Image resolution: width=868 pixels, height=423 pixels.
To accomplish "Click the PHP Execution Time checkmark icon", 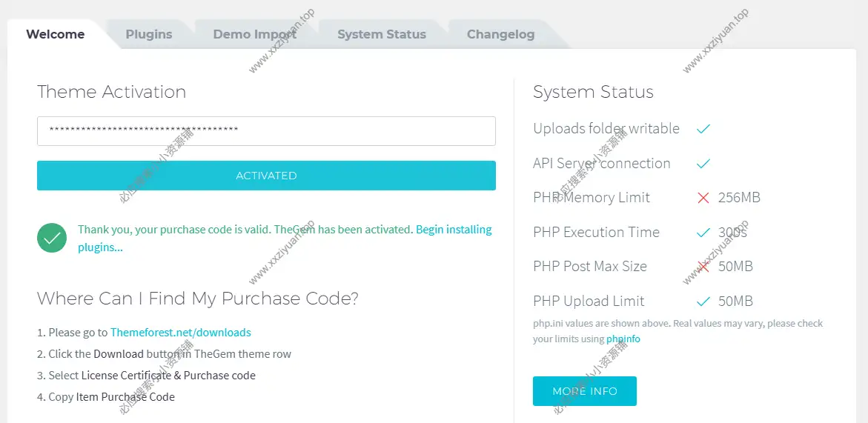I will coord(703,233).
